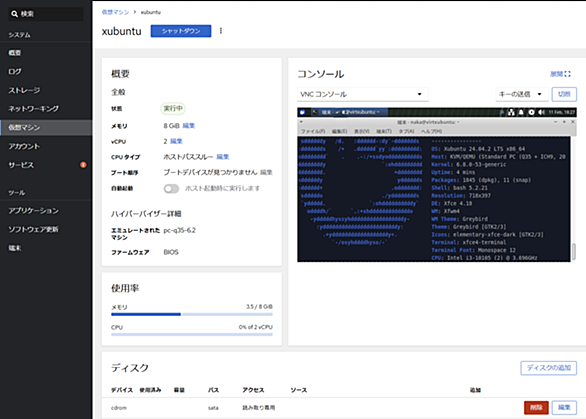This screenshot has height=419, width=586.
Task: Click the CPU usage progress bar
Action: [x=192, y=335]
